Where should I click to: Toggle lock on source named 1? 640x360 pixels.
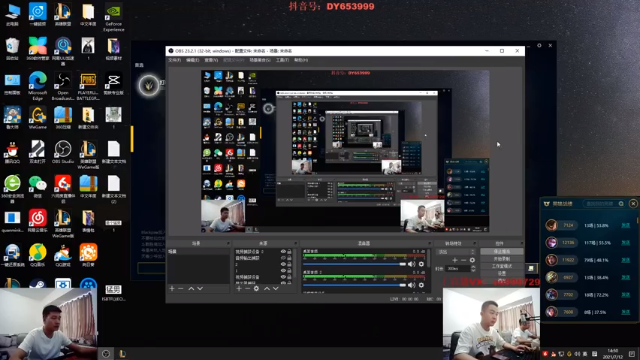(289, 271)
